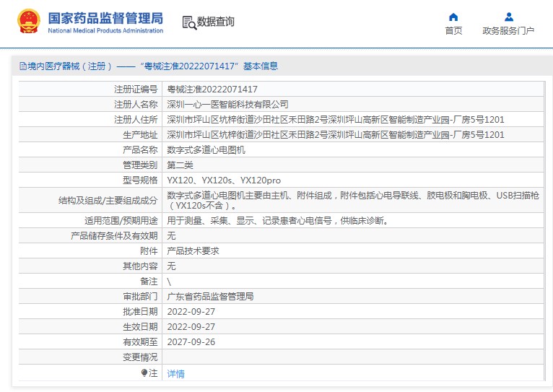Select the expiry date 2027-09-26
This screenshot has height=392, width=553.
[x=191, y=342]
